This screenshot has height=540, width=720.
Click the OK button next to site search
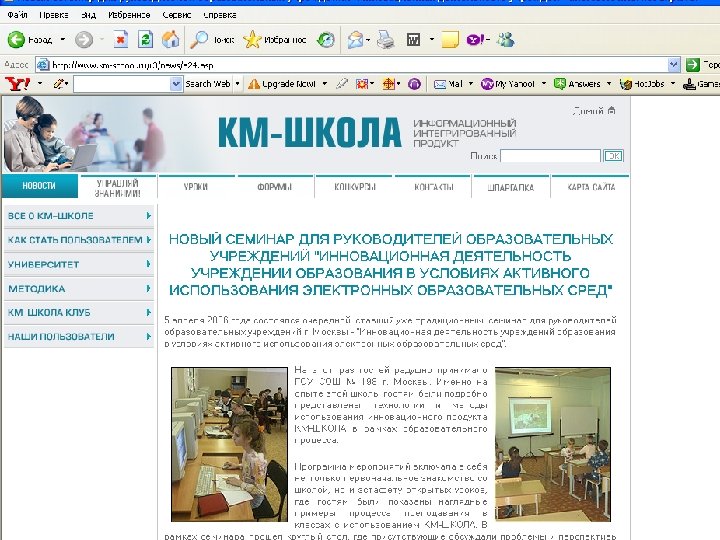tap(613, 156)
